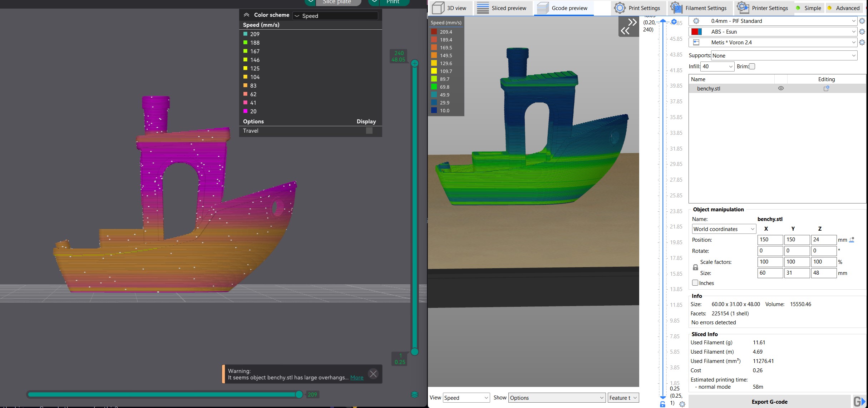Open the 0.4mm - PIF Standard print preset dropdown
Image resolution: width=868 pixels, height=408 pixels.
click(773, 21)
